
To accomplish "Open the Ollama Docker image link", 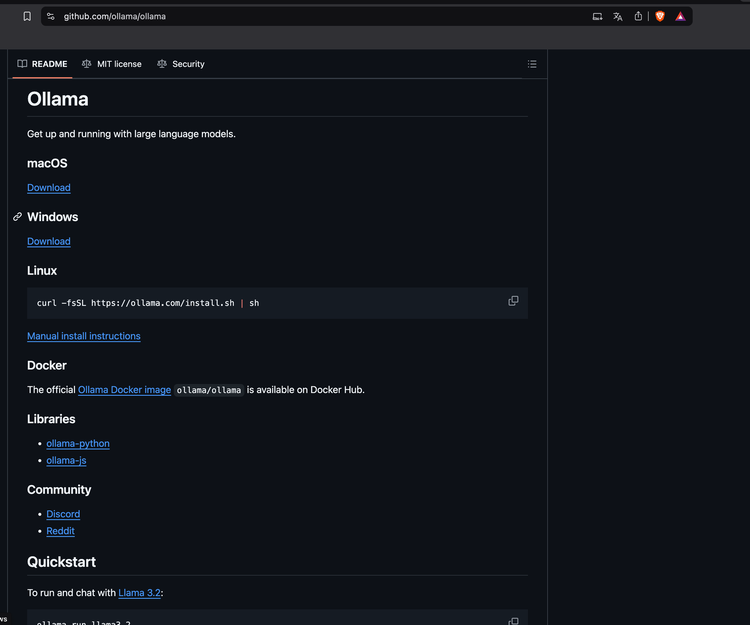I will 124,390.
